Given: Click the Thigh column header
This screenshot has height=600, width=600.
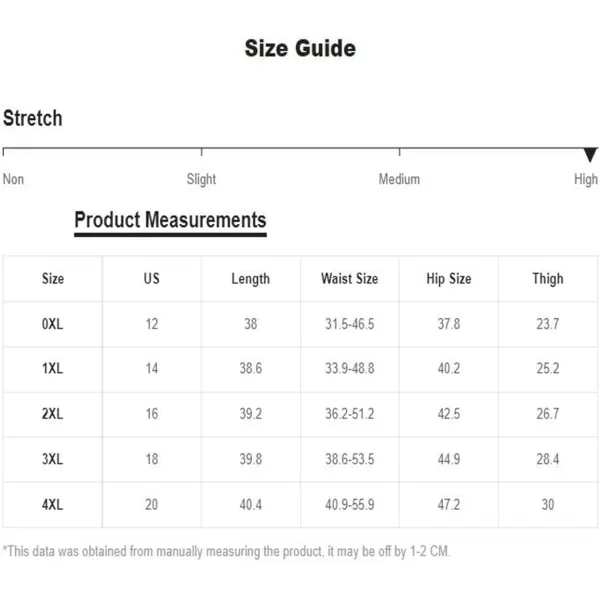Looking at the screenshot, I should (548, 279).
